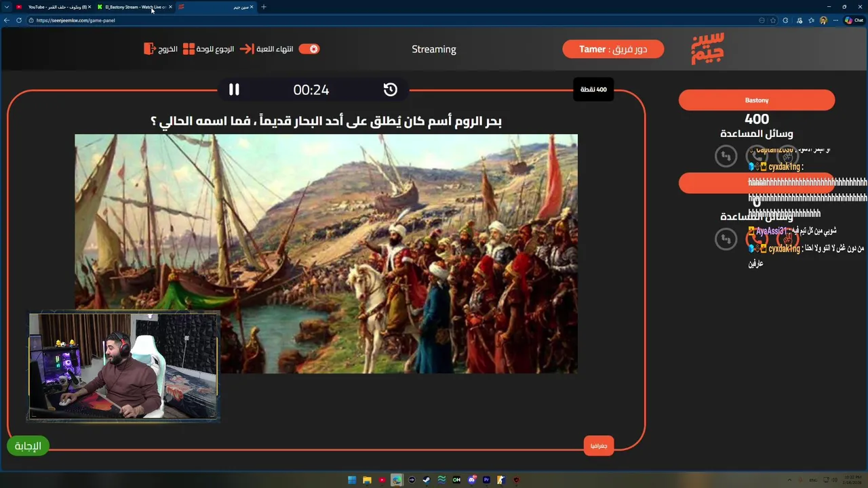Reveal the answer with the green الإجابة button
This screenshot has width=868, height=488.
tap(28, 445)
